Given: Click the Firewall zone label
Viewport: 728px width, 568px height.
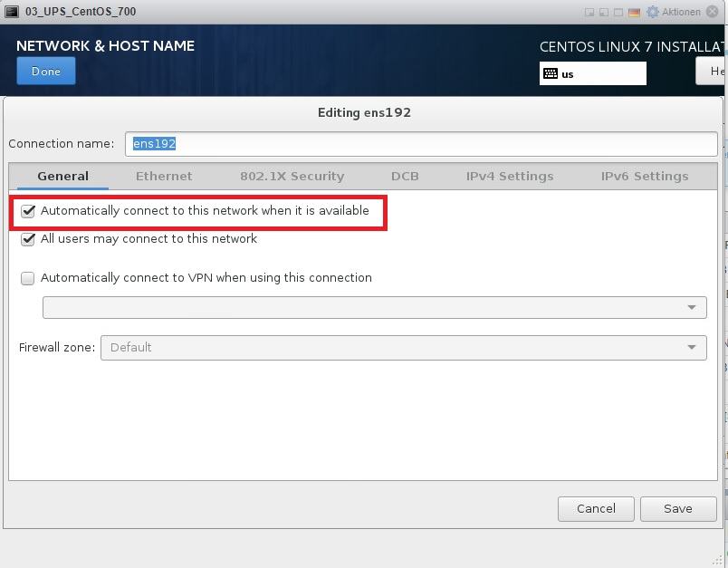Looking at the screenshot, I should [57, 347].
